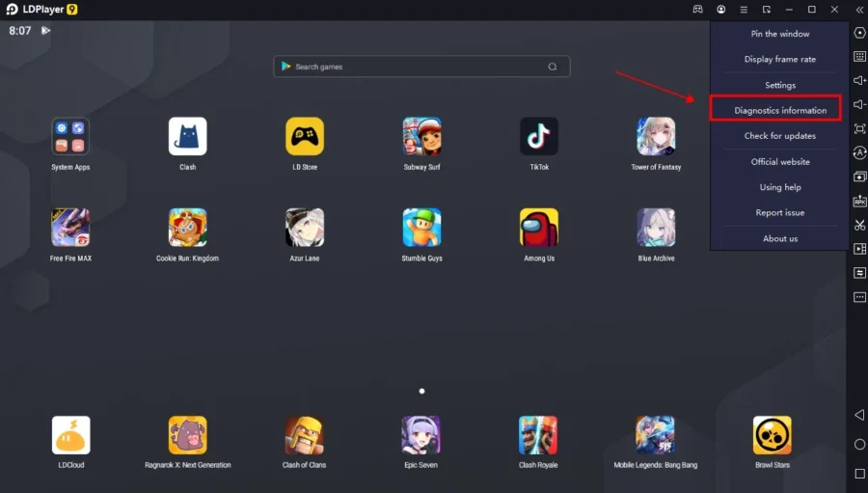
Task: Click the search magnifier icon
Action: point(552,67)
